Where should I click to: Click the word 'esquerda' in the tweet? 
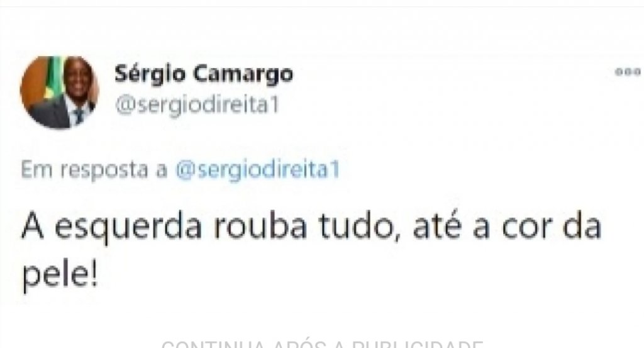tap(128, 227)
